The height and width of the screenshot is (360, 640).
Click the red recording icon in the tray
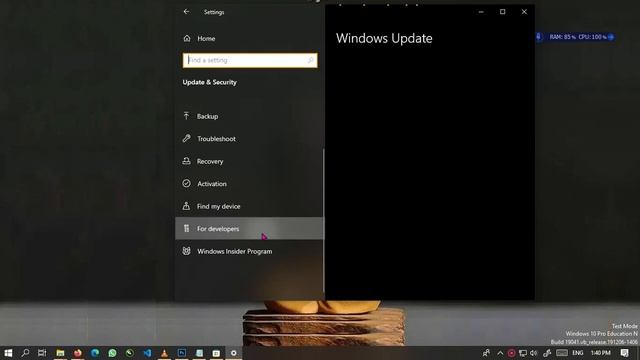[x=511, y=353]
